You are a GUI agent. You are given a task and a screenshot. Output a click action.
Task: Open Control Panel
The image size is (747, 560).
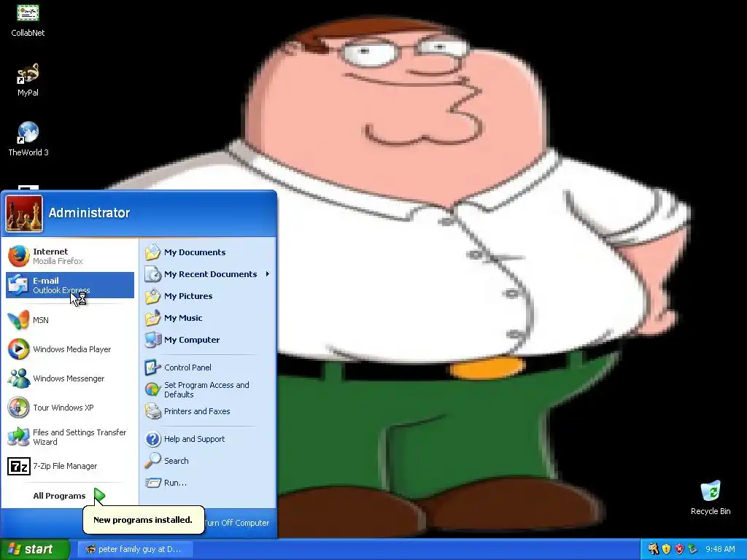click(x=207, y=367)
